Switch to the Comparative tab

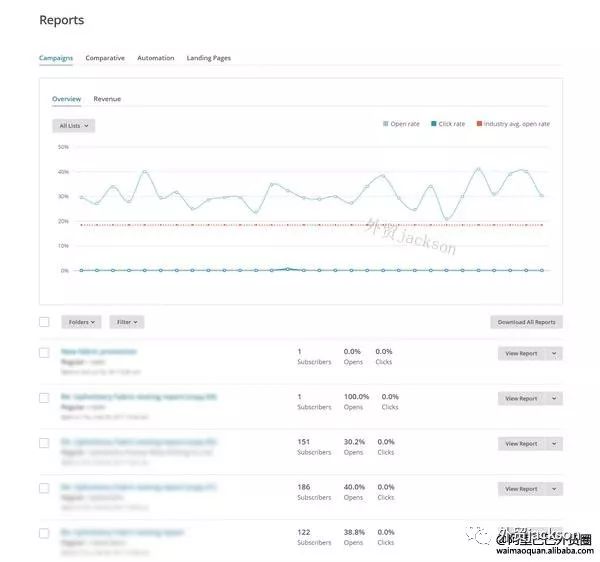pyautogui.click(x=105, y=58)
